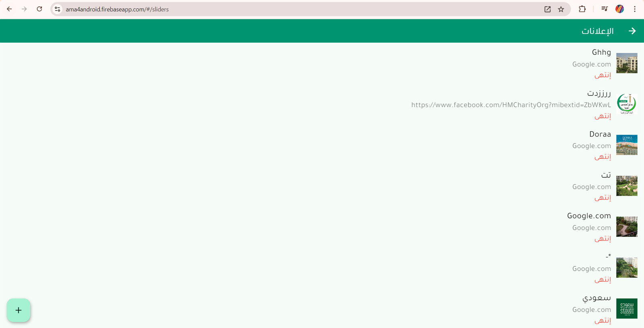Screen dimensions: 644x328
Task: Select the Doraa ad title
Action: point(600,134)
